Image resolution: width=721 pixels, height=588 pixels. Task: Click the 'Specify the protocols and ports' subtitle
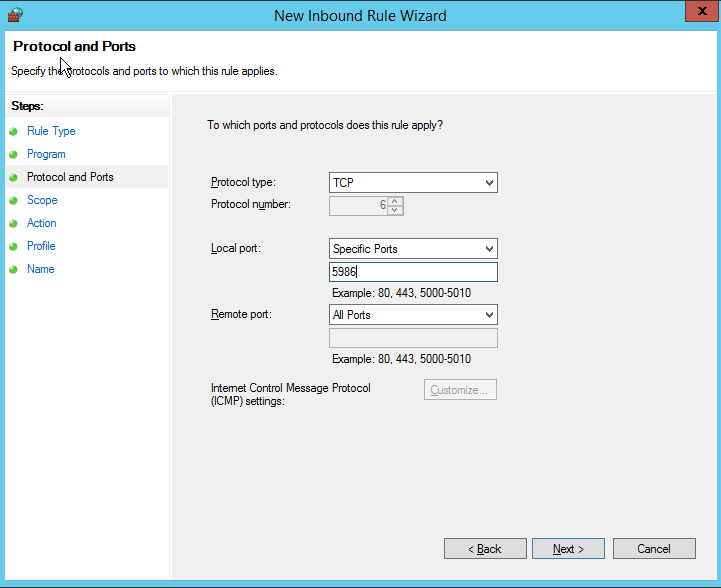pos(144,71)
